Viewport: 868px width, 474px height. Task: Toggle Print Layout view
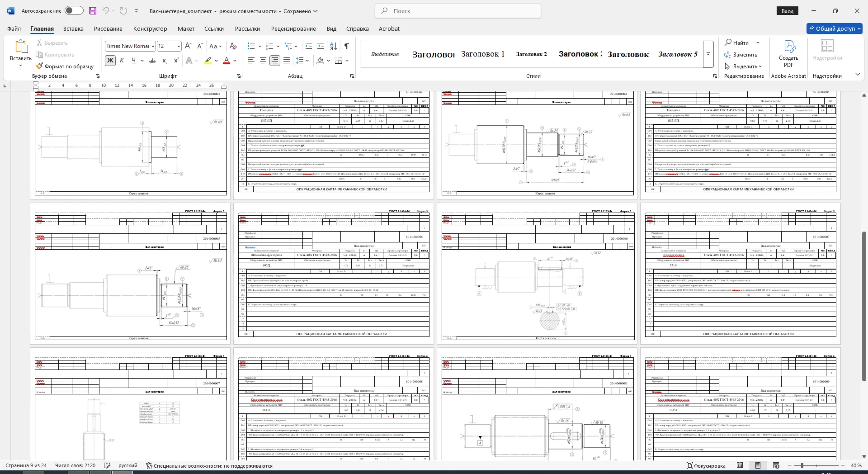pyautogui.click(x=758, y=465)
